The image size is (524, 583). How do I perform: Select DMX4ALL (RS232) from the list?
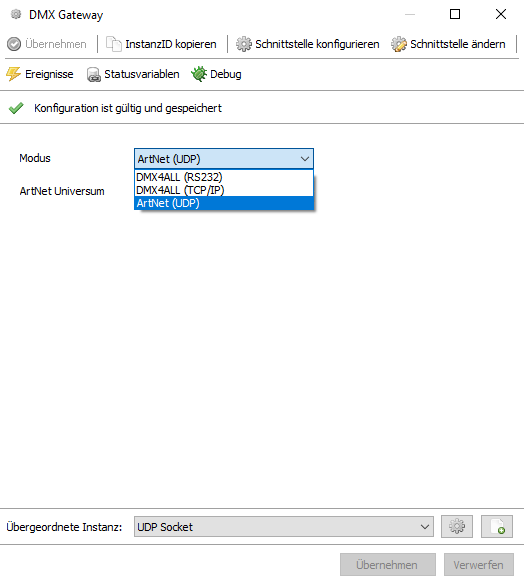pyautogui.click(x=224, y=177)
